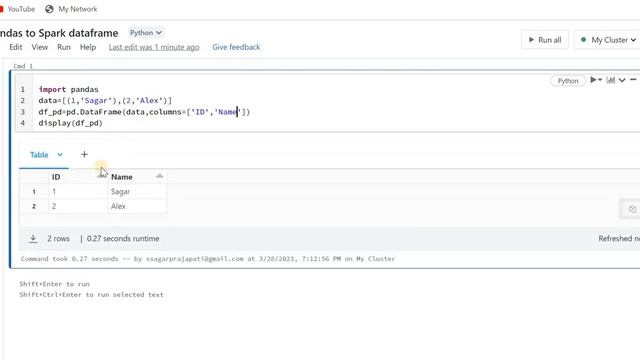The image size is (640, 360).
Task: Open the Run menu
Action: 64,47
